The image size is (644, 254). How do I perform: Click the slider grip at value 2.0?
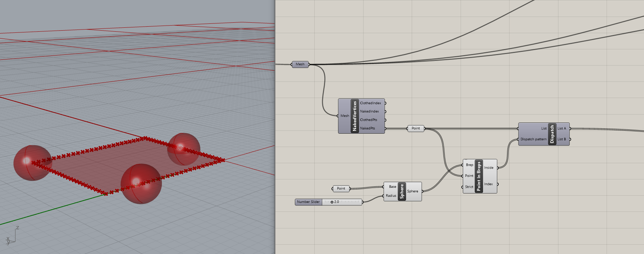tap(332, 202)
